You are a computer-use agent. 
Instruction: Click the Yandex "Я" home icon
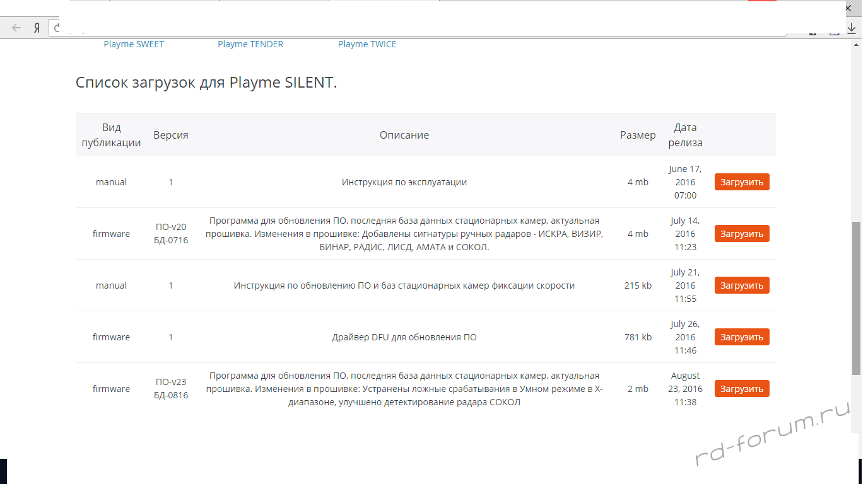[x=37, y=28]
